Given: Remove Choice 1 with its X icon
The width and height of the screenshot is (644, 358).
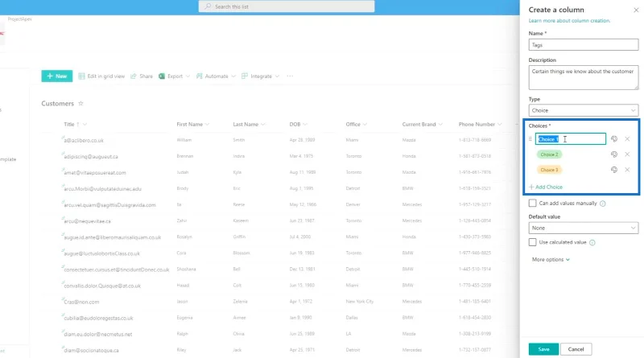Looking at the screenshot, I should click(x=627, y=138).
